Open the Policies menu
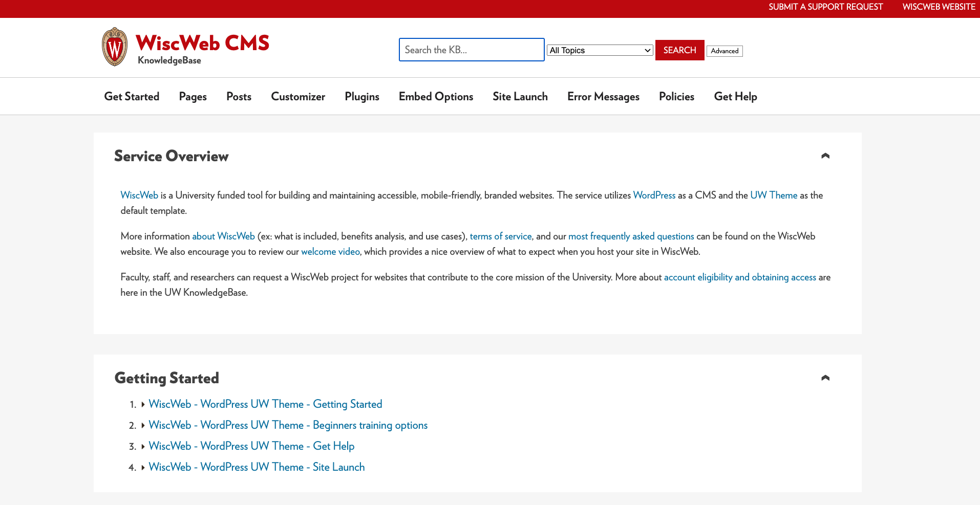The height and width of the screenshot is (505, 980). point(676,96)
